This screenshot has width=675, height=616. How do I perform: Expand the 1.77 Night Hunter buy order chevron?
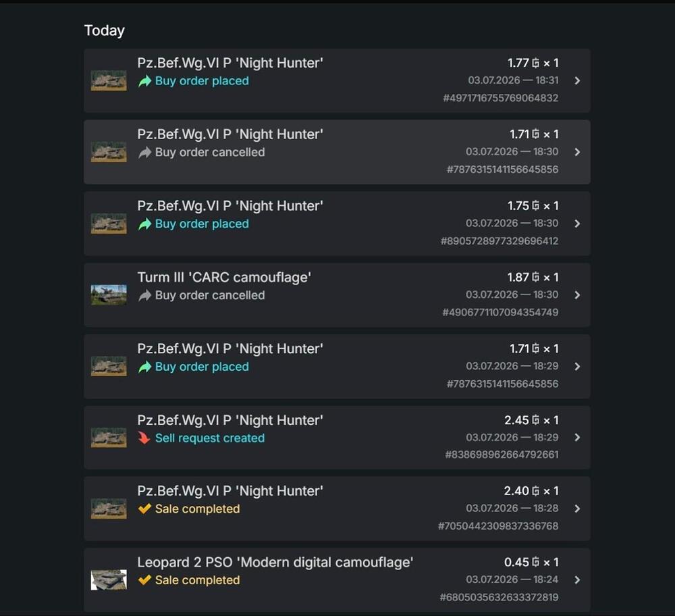click(x=577, y=80)
